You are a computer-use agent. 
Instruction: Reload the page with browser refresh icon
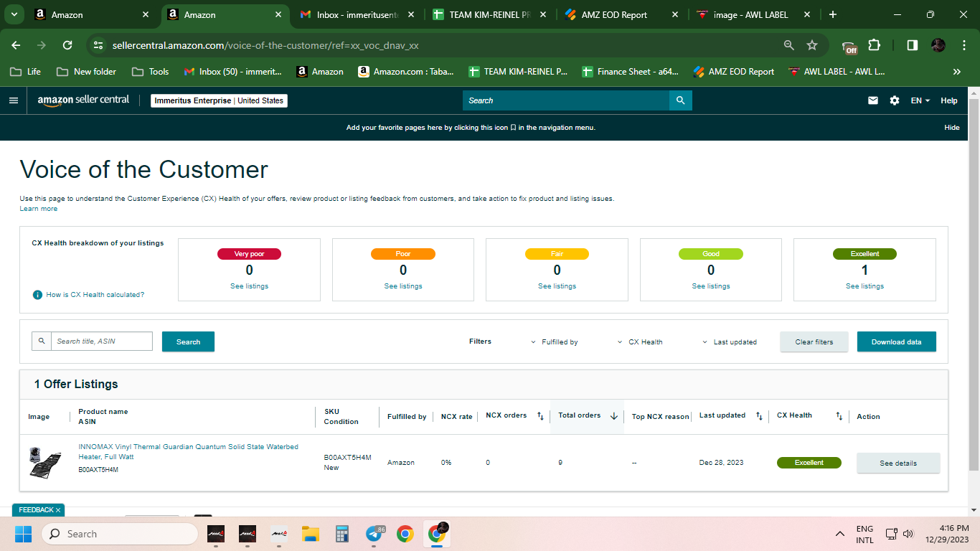(x=67, y=45)
